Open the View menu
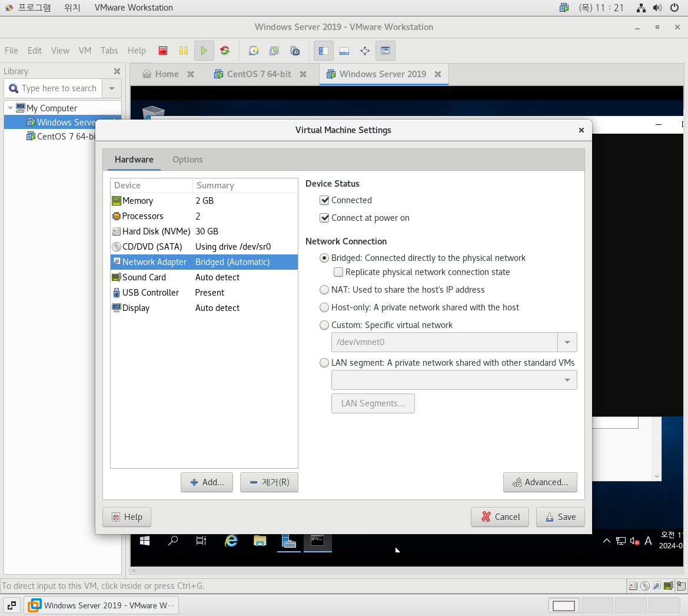The height and width of the screenshot is (616, 688). coord(60,51)
